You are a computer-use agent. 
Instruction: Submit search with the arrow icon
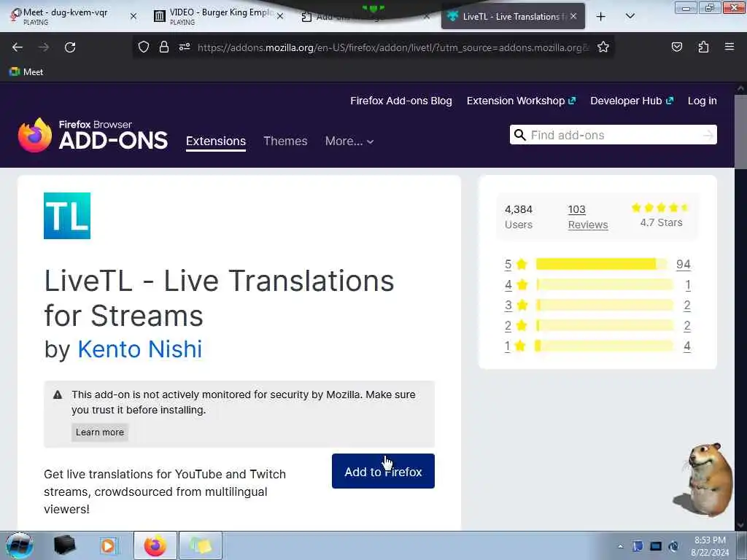point(708,135)
